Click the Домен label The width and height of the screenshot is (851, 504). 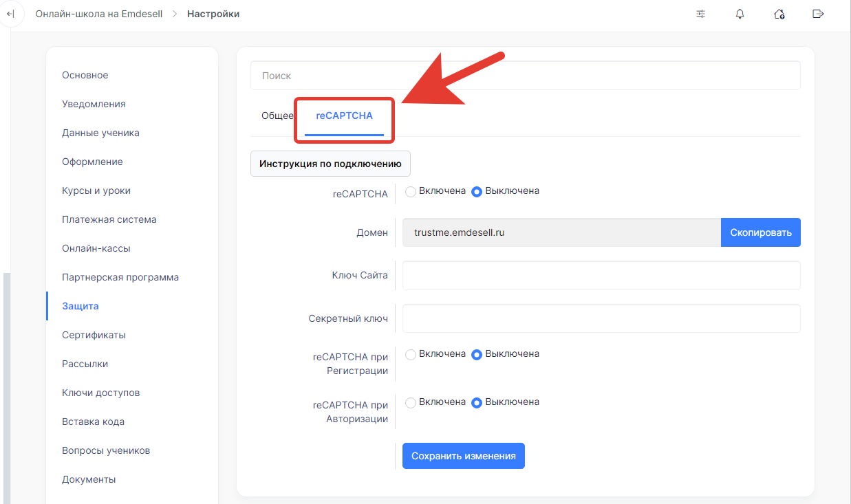tap(372, 232)
